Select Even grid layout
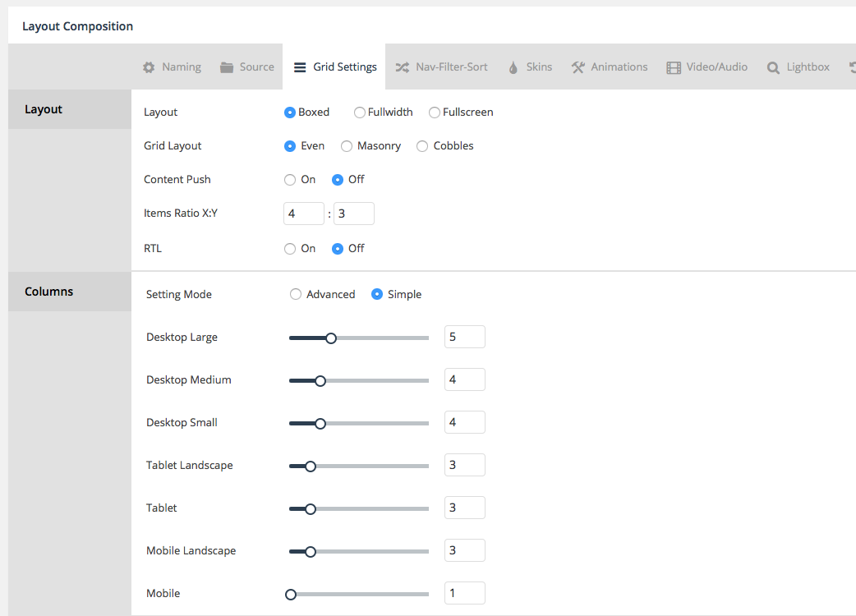Viewport: 856px width, 616px height. point(290,146)
